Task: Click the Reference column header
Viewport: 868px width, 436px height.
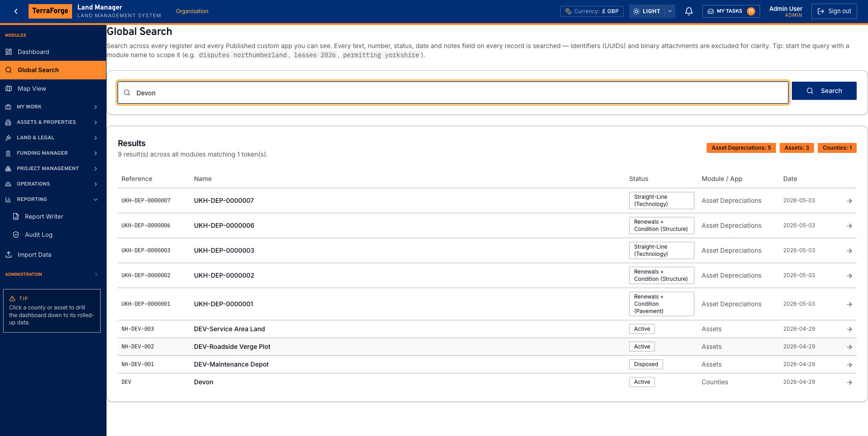Action: click(137, 179)
